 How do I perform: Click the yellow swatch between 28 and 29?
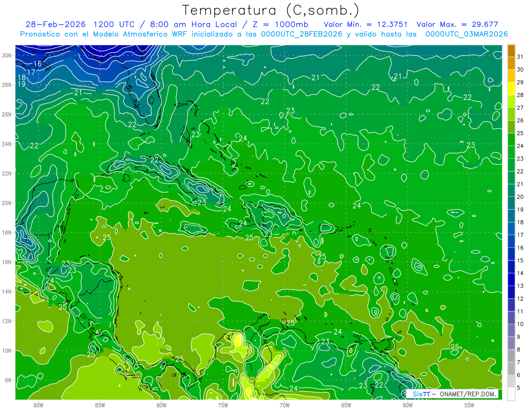pyautogui.click(x=512, y=89)
